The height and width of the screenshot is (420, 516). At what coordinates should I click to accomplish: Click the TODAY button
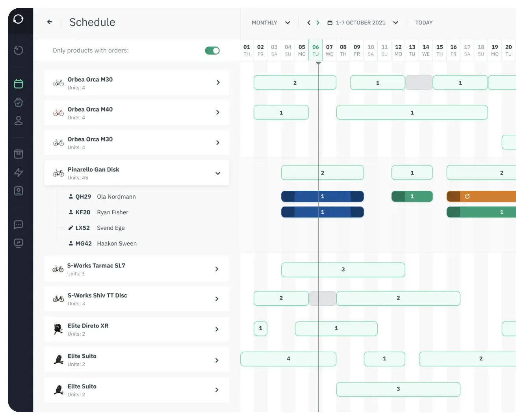[424, 23]
